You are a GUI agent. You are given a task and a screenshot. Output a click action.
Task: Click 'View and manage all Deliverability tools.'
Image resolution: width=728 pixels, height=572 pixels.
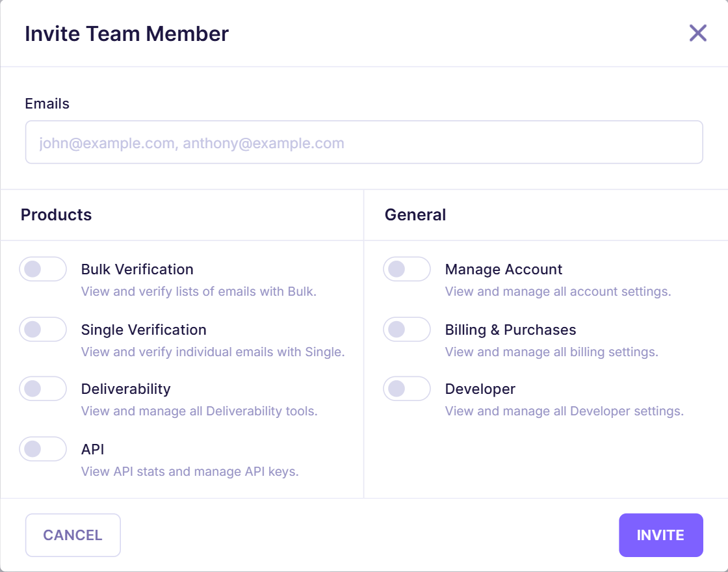point(199,411)
